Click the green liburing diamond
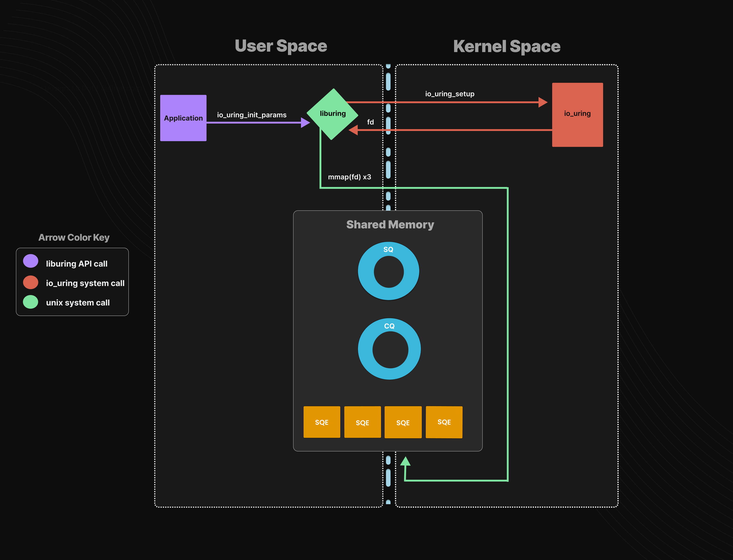Screen dimensions: 733x560 [332, 114]
